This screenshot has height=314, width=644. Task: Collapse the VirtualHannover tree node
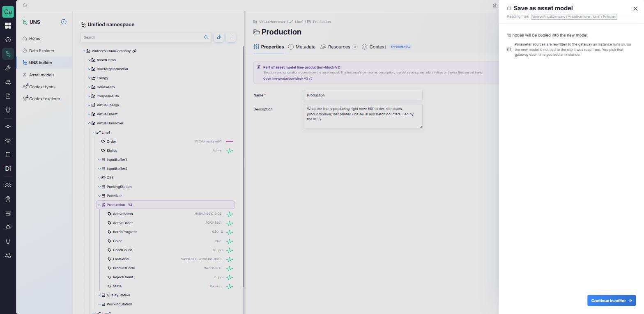pos(89,123)
